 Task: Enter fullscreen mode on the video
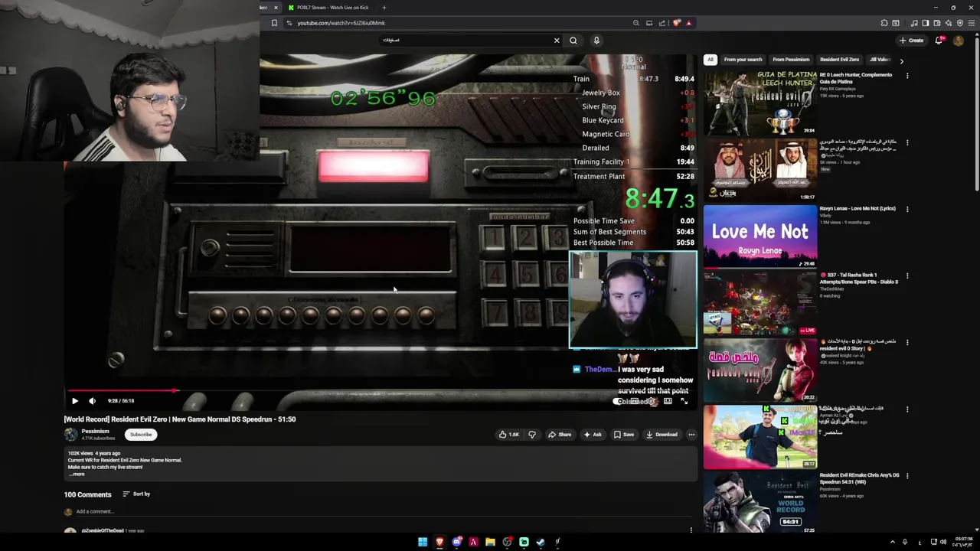tap(684, 401)
